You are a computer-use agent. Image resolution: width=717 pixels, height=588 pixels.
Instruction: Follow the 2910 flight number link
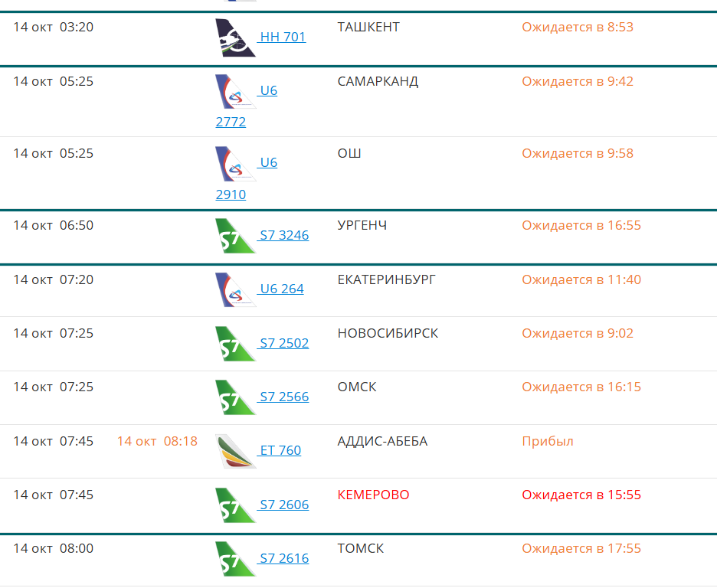click(231, 194)
